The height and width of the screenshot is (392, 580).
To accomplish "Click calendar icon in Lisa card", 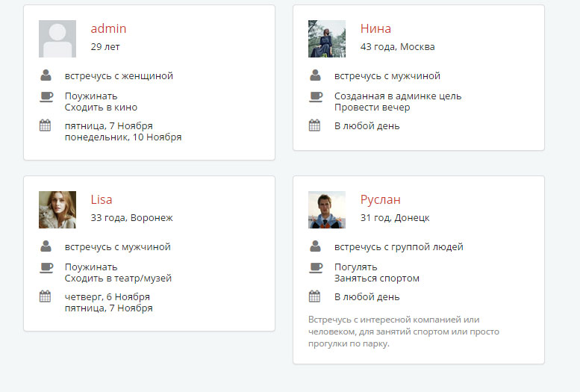I will (45, 296).
